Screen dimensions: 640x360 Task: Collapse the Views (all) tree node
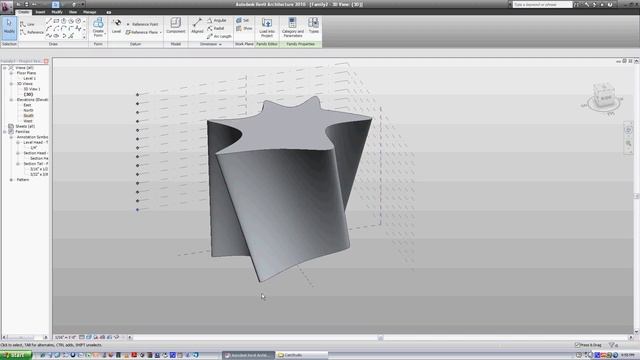4,68
